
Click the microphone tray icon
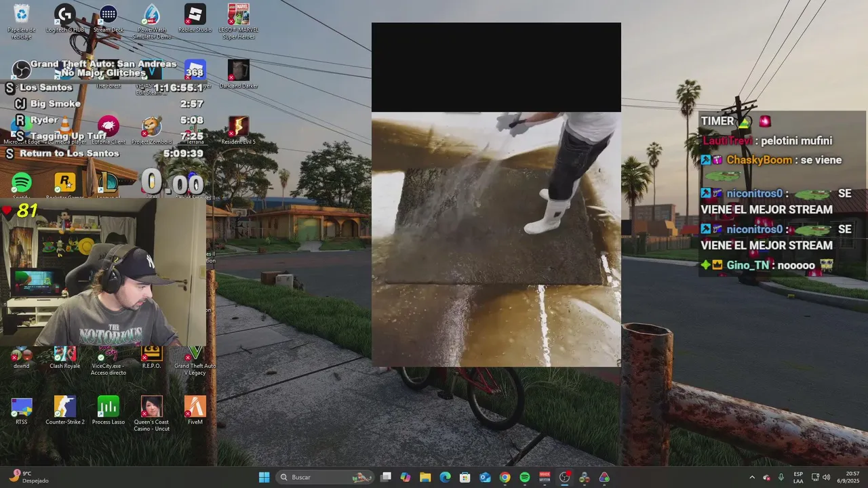tap(781, 477)
